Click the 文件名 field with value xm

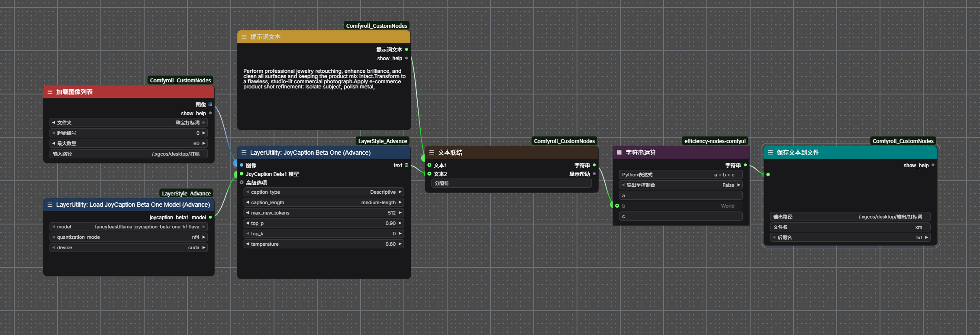click(x=850, y=227)
